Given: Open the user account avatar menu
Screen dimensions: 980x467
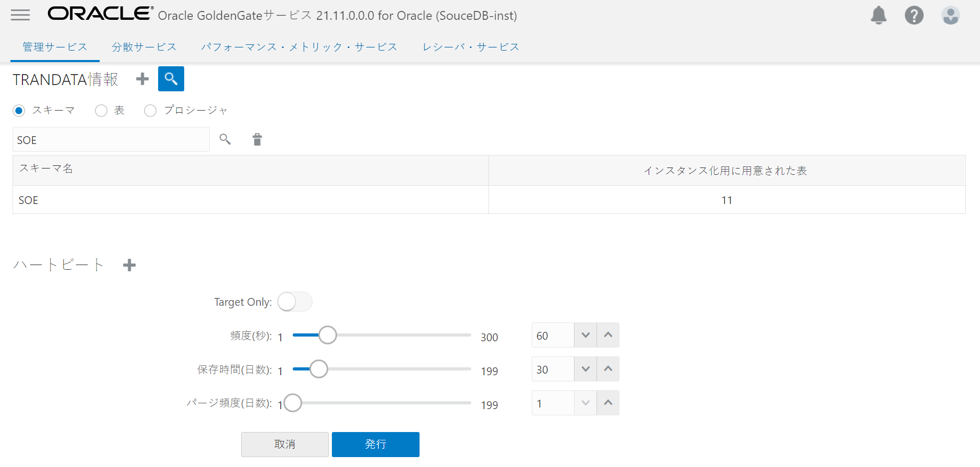Looking at the screenshot, I should tap(951, 15).
